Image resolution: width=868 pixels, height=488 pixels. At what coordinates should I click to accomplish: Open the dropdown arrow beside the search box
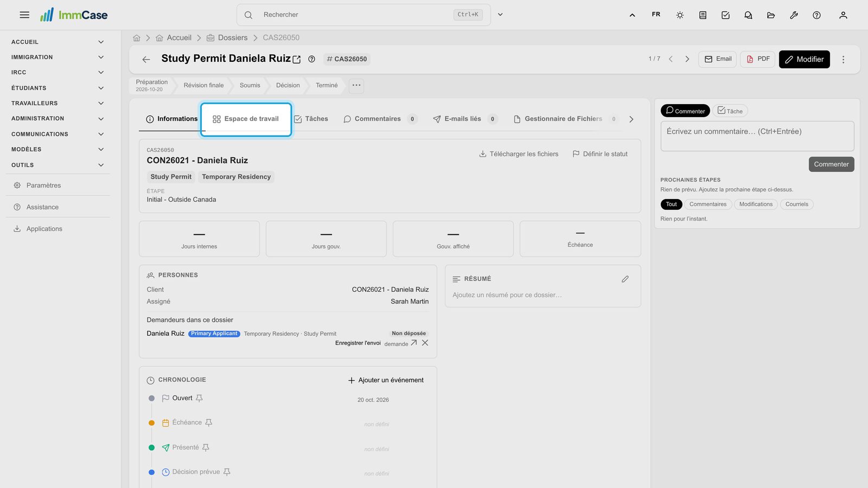(500, 15)
